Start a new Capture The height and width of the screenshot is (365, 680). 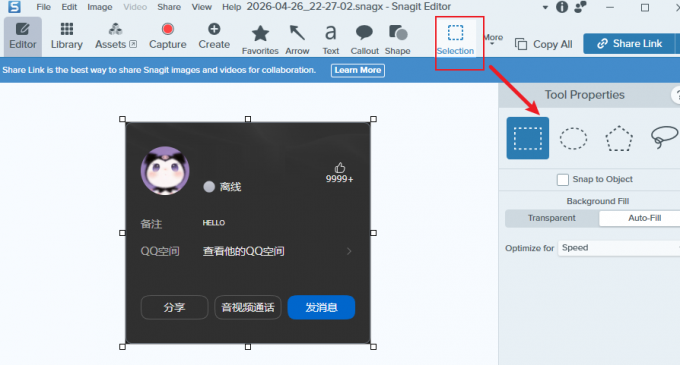[x=167, y=37]
